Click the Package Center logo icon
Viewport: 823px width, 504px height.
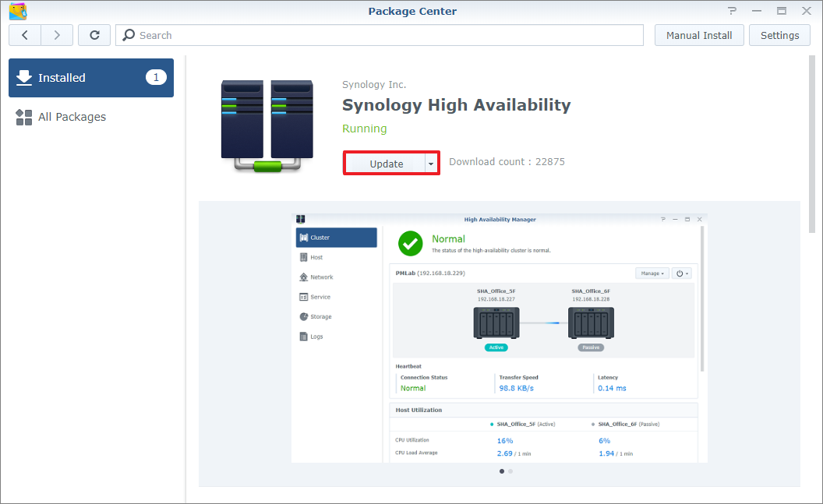click(x=17, y=11)
